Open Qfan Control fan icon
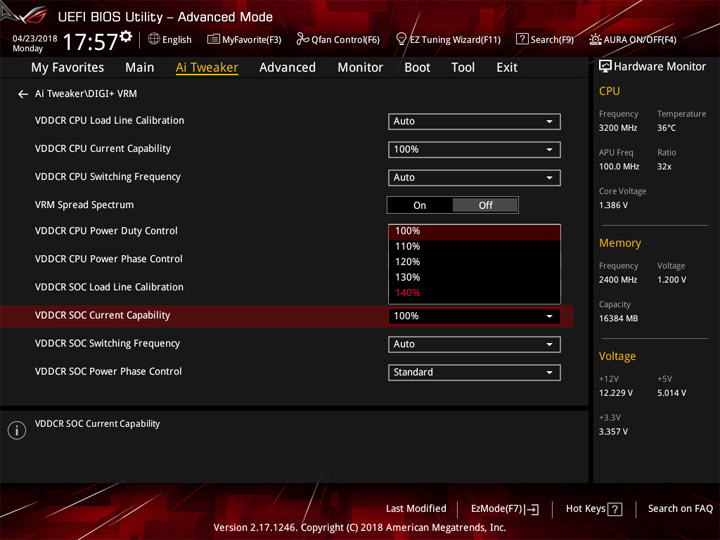Viewport: 720px width, 540px height. [302, 39]
